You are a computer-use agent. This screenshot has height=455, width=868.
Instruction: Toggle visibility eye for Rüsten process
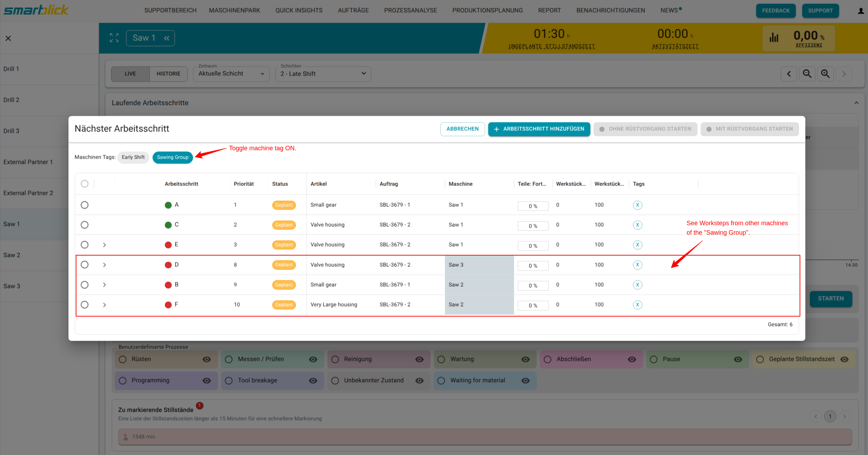207,359
